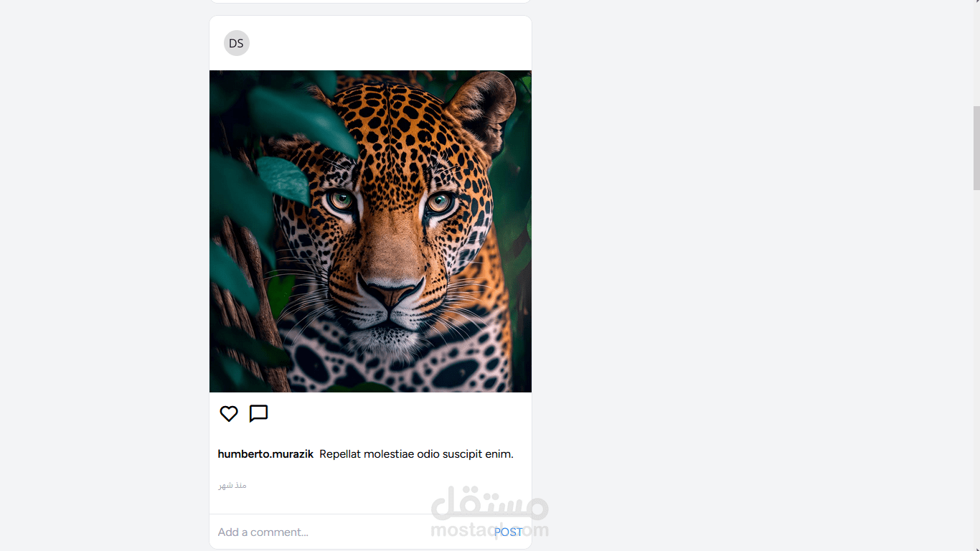
Task: Submit the comment with POST
Action: pyautogui.click(x=509, y=532)
